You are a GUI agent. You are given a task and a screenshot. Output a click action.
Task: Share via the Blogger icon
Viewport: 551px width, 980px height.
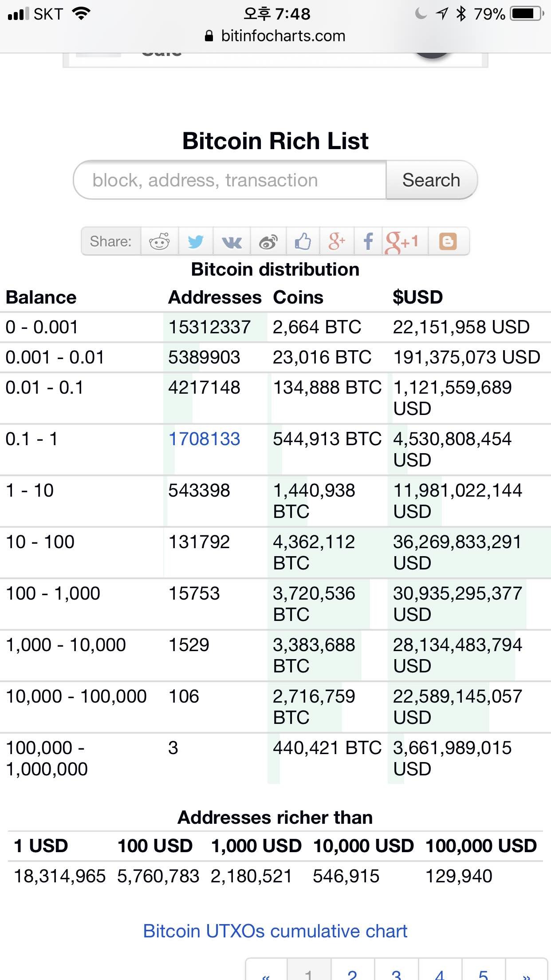[448, 241]
